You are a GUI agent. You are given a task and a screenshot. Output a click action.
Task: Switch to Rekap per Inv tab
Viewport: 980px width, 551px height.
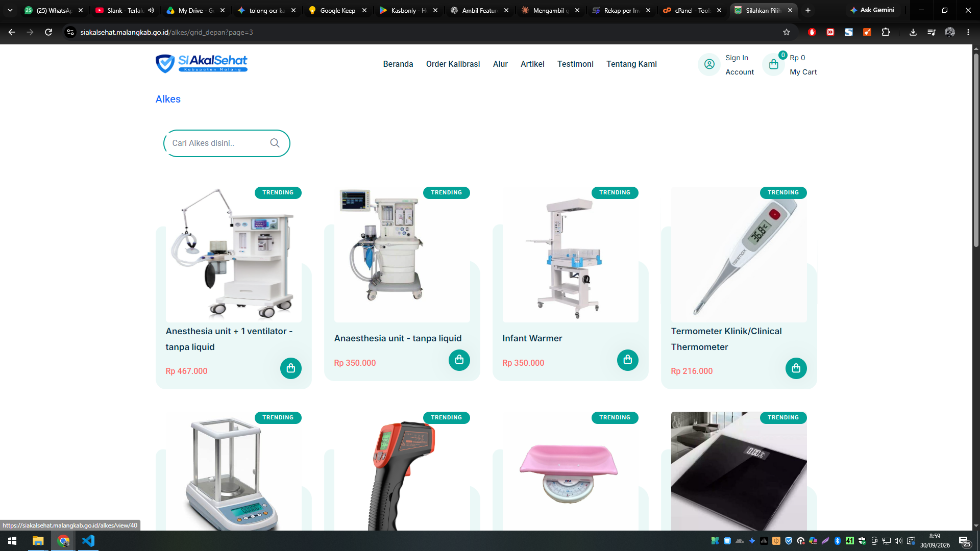tap(621, 10)
